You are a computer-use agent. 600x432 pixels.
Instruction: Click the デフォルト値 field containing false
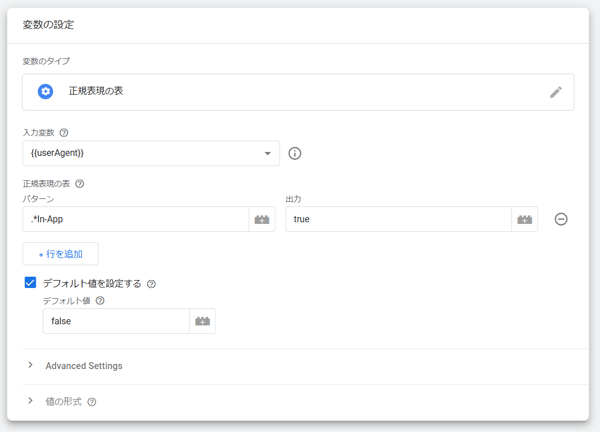115,321
